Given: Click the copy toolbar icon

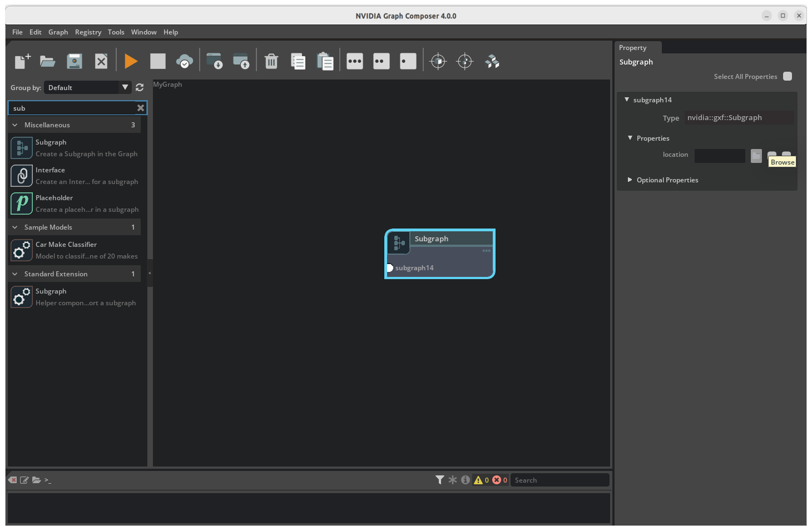Looking at the screenshot, I should point(298,61).
